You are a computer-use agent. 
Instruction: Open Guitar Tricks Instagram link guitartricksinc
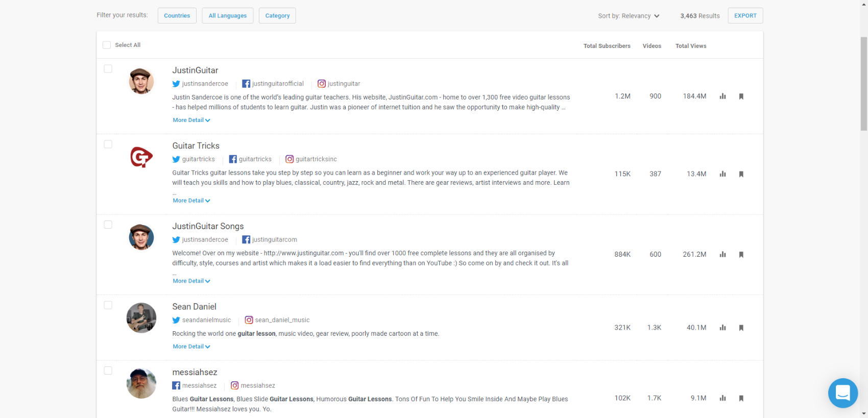[x=311, y=159]
